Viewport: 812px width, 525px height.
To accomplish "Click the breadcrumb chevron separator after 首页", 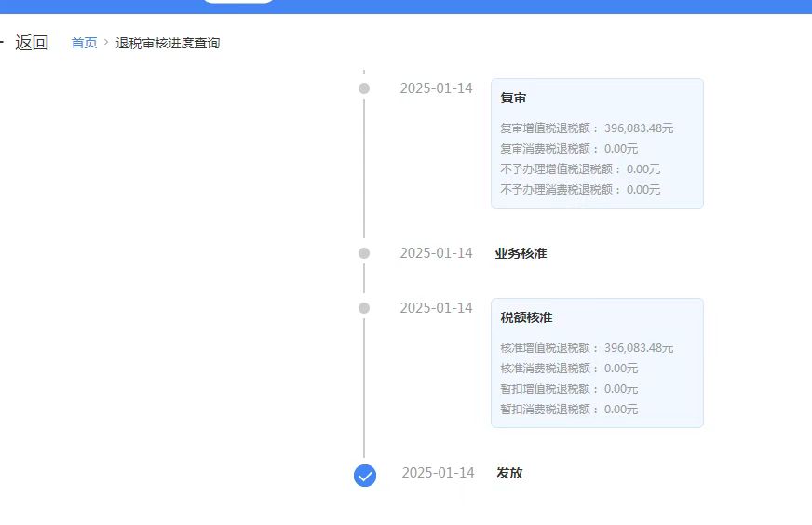I will (x=106, y=43).
